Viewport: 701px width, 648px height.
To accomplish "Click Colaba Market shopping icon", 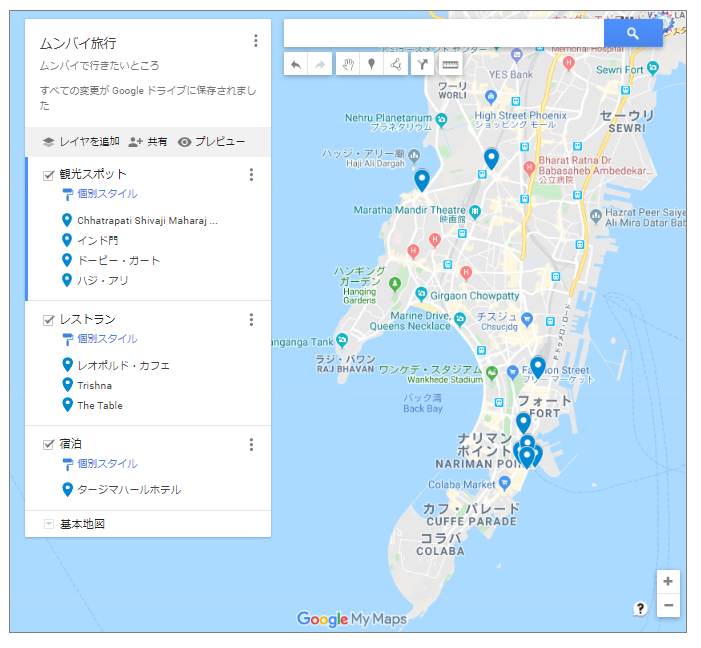I will [505, 483].
